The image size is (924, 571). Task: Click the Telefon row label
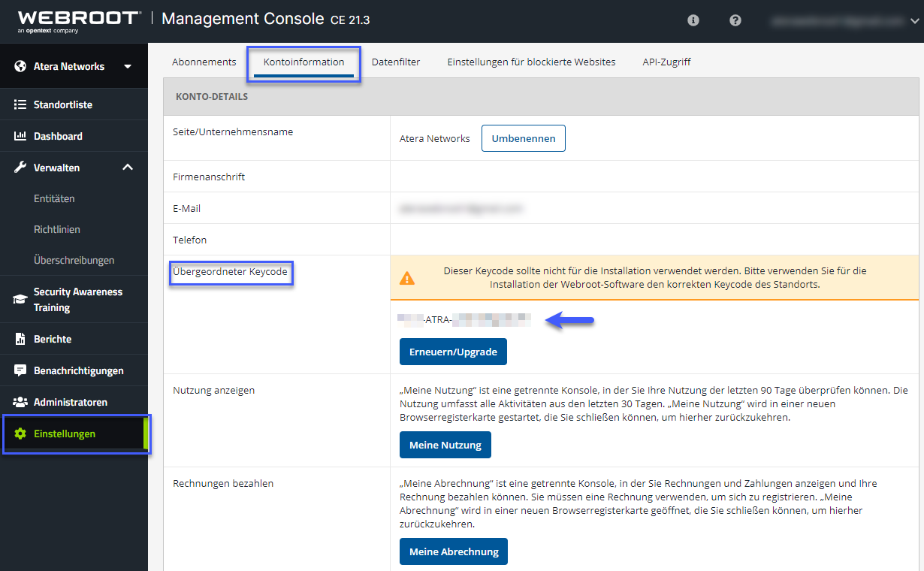(x=189, y=240)
